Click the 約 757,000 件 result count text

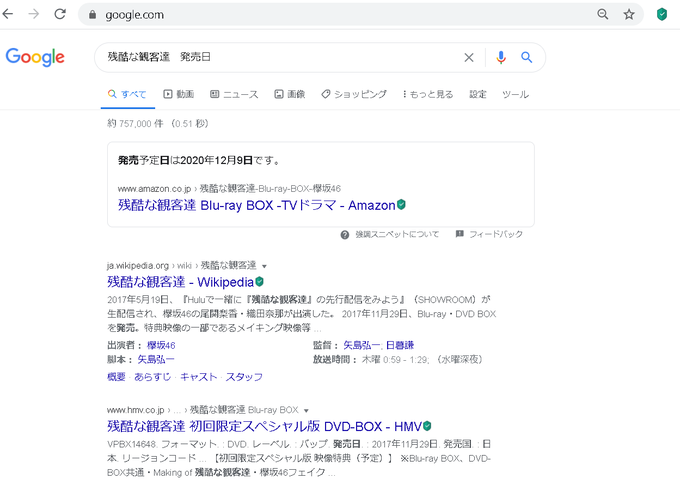(135, 124)
